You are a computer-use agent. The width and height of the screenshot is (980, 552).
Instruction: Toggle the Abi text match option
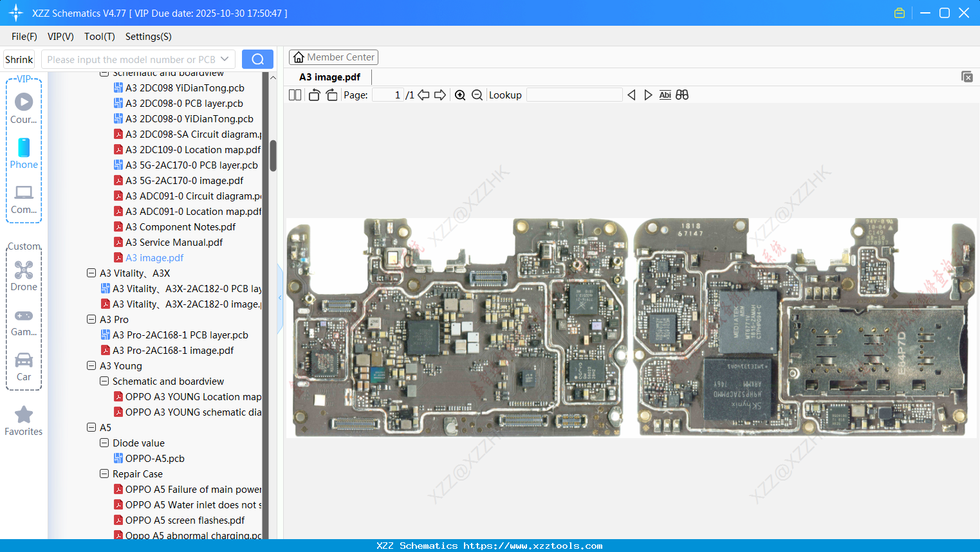pos(665,95)
